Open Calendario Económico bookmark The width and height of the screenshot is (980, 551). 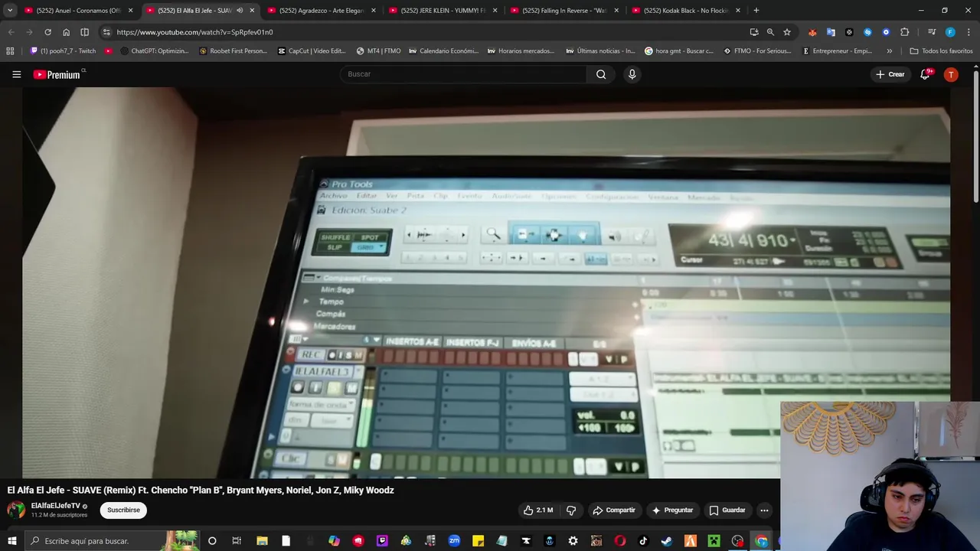[443, 51]
